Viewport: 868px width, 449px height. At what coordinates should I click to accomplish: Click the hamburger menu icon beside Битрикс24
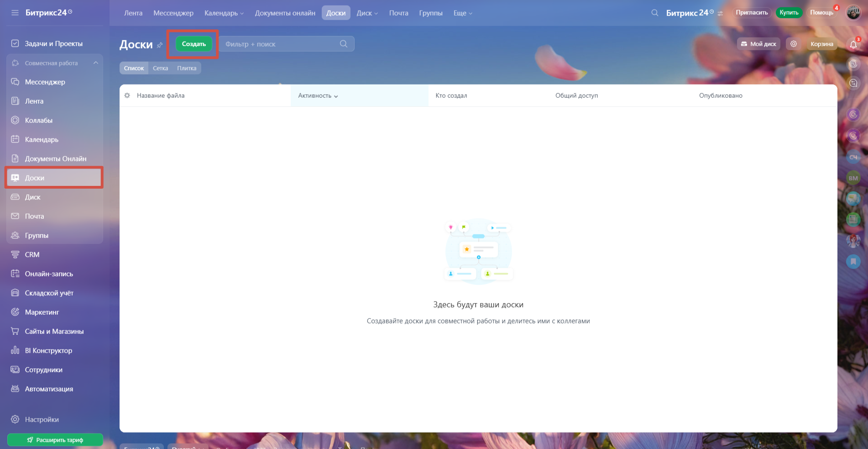tap(15, 13)
